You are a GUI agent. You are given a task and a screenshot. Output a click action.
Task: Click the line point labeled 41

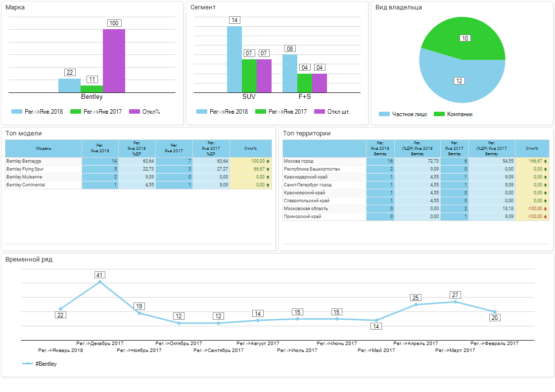tap(100, 282)
